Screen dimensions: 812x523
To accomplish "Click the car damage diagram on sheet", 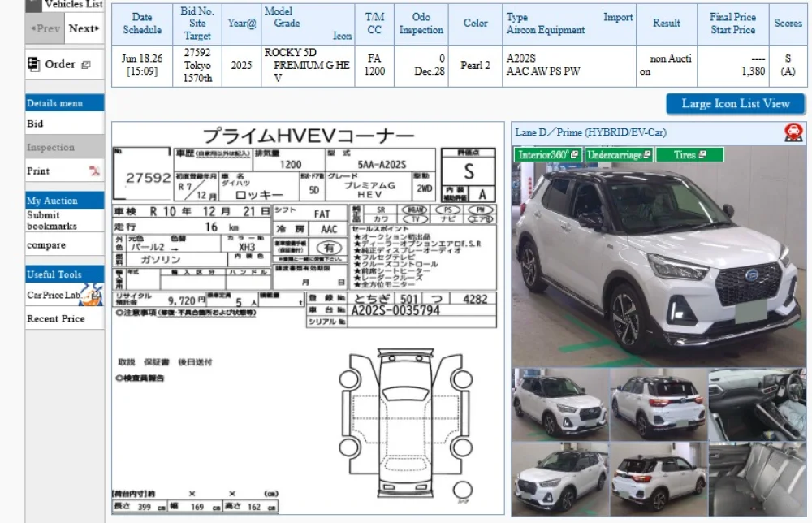I will (x=405, y=423).
